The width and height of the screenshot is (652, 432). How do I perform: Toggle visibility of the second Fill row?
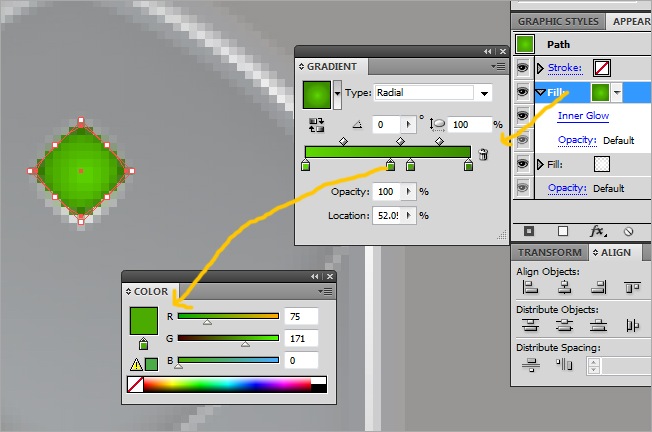click(523, 164)
